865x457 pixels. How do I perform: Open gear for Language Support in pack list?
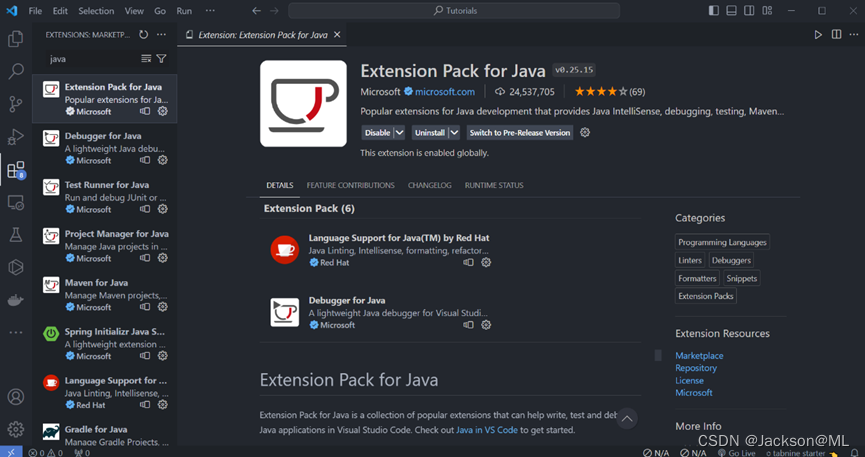[x=486, y=263]
